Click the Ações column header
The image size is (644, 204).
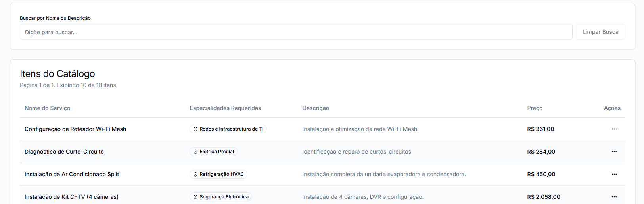click(x=612, y=108)
